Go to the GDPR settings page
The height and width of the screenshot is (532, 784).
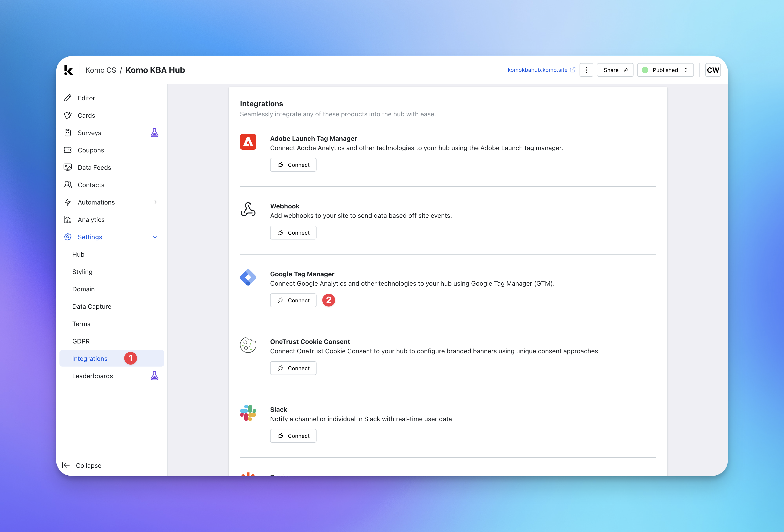point(81,341)
